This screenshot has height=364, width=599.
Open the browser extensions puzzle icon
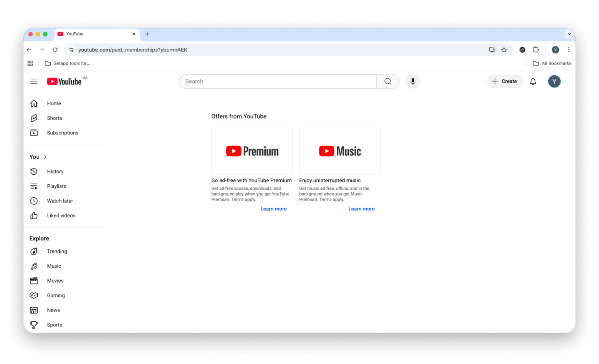click(x=536, y=50)
